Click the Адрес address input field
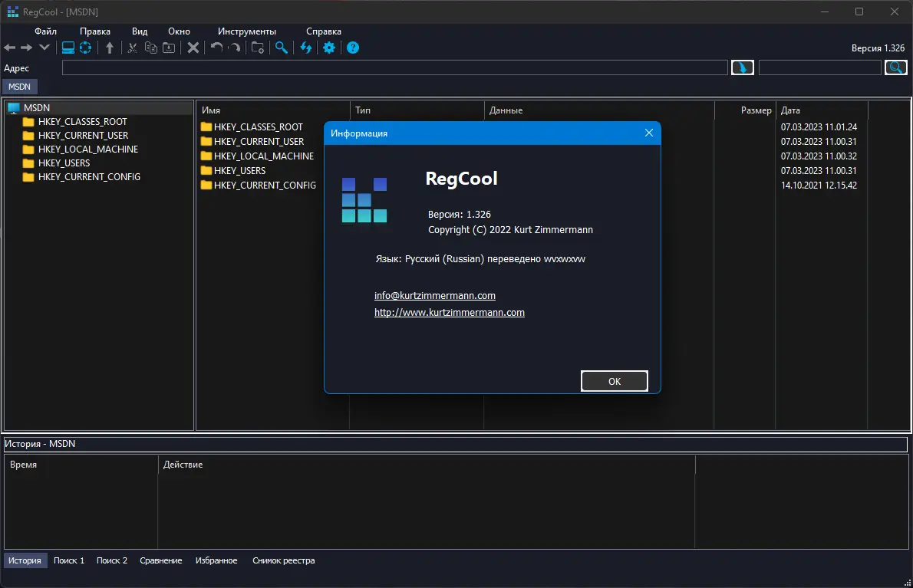 tap(394, 68)
